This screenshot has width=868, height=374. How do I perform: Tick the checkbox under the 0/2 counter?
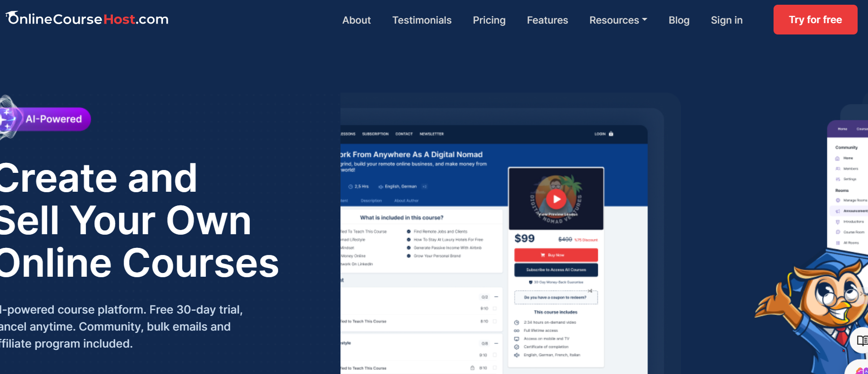494,308
